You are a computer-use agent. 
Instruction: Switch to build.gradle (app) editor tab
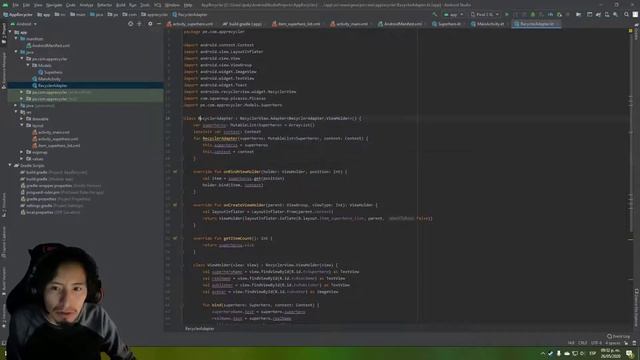coord(242,24)
